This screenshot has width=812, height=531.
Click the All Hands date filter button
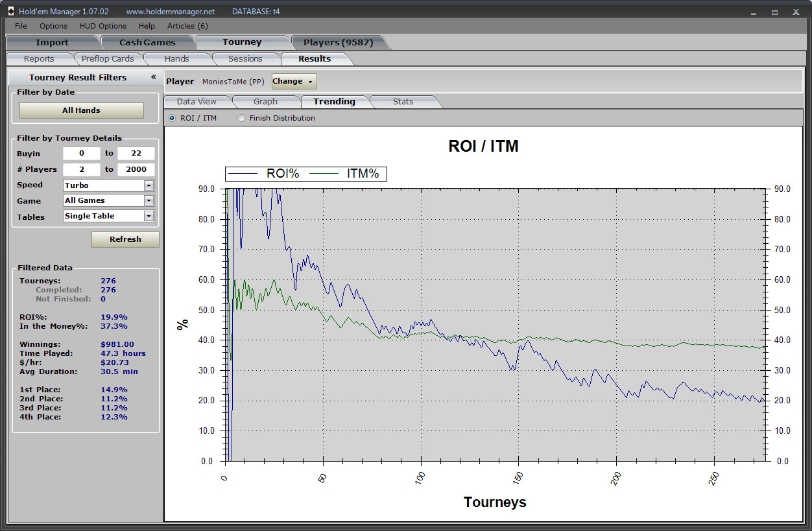(x=81, y=110)
